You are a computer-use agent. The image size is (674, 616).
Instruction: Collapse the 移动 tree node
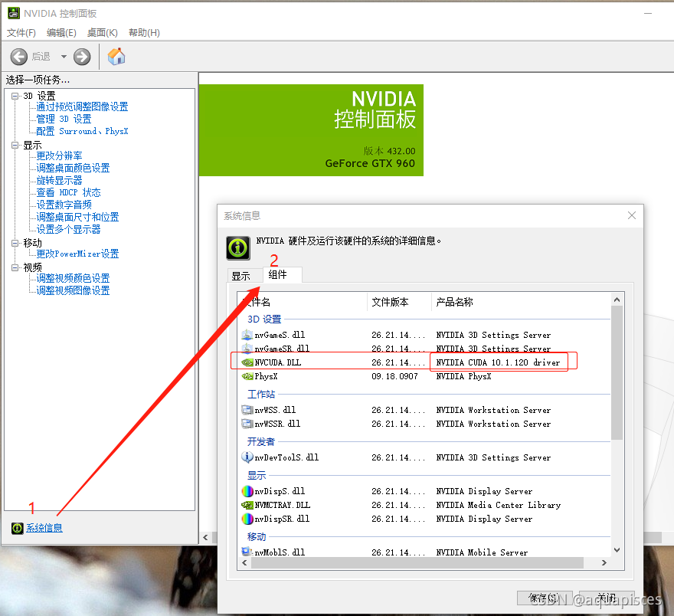click(x=15, y=243)
